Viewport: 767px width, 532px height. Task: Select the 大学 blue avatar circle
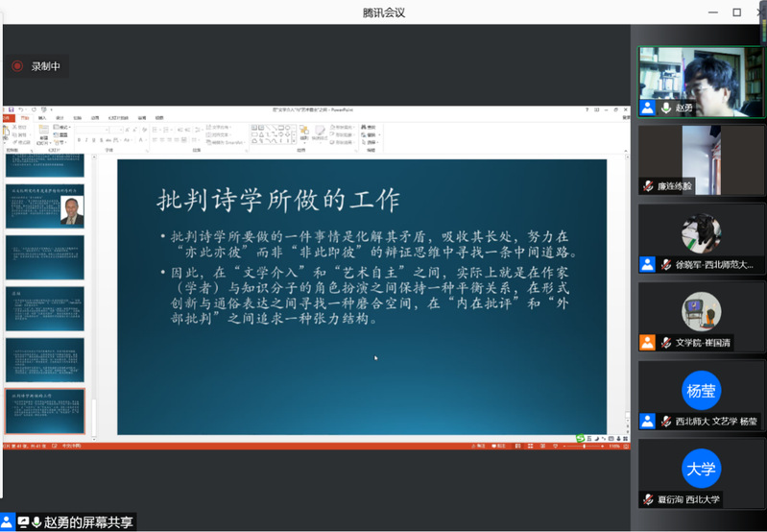pyautogui.click(x=701, y=469)
